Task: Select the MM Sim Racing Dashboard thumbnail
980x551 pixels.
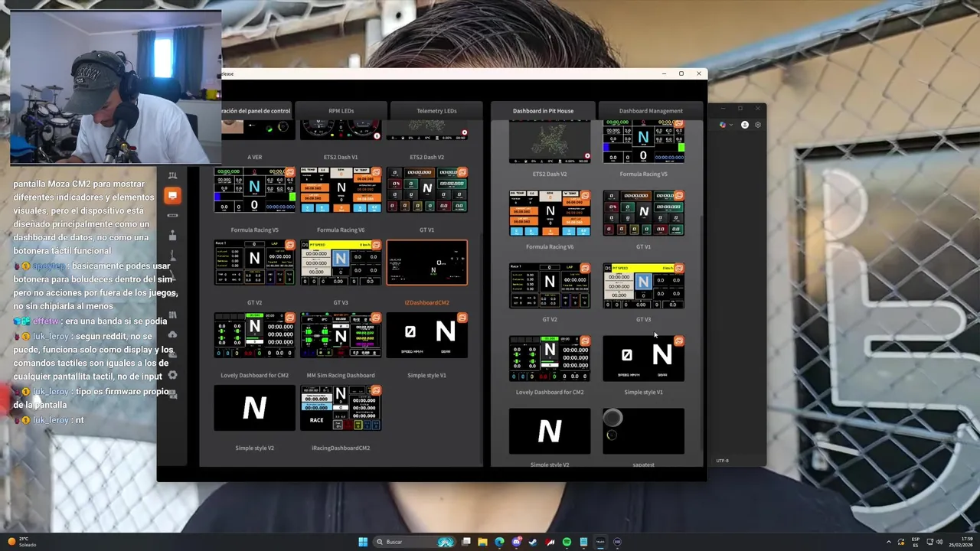Action: [x=341, y=335]
